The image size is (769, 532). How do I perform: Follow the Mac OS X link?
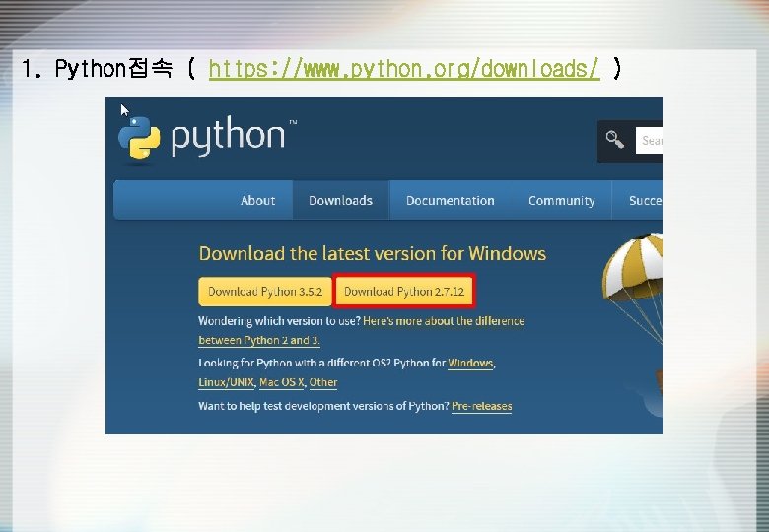coord(282,382)
